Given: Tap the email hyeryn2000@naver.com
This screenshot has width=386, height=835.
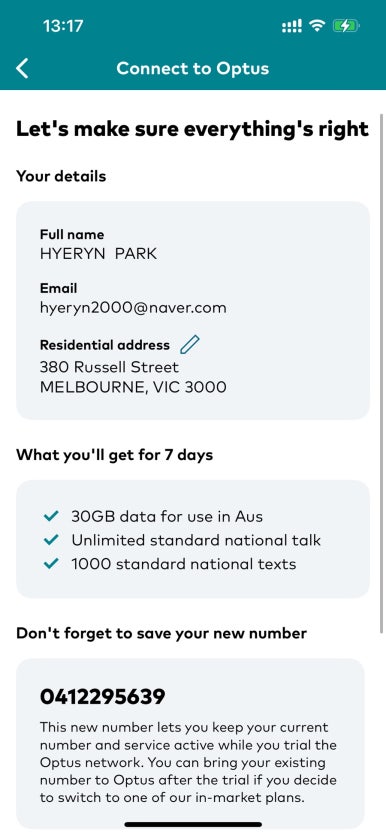Looking at the screenshot, I should click(x=133, y=308).
